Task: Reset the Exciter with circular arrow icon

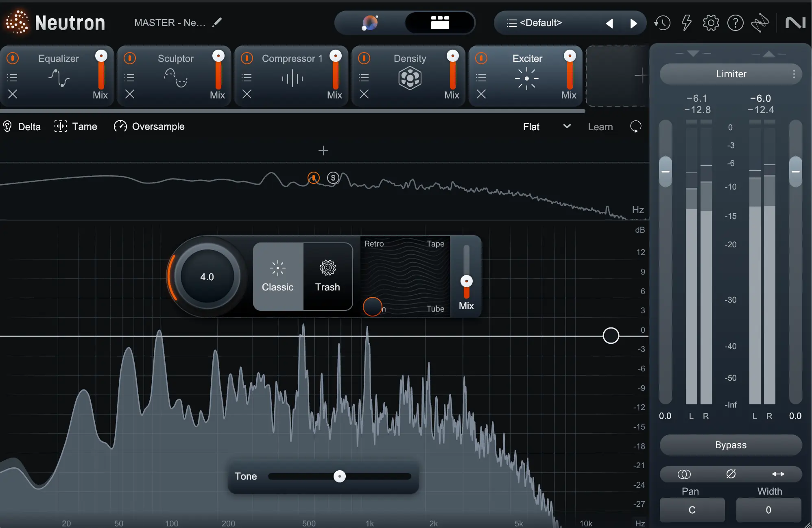Action: [x=635, y=127]
